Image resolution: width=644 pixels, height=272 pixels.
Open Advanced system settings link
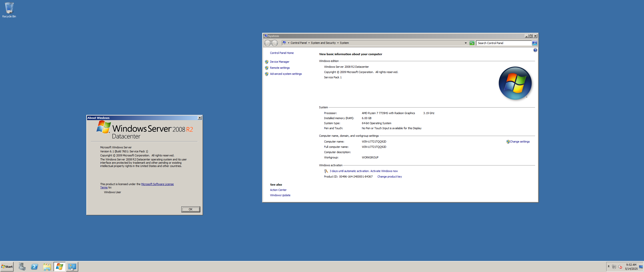[286, 74]
